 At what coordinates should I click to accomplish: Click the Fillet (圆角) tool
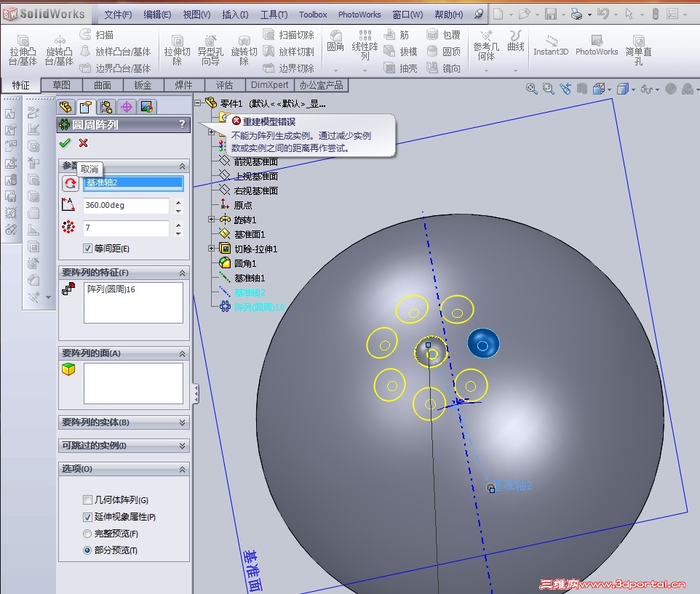pyautogui.click(x=335, y=41)
